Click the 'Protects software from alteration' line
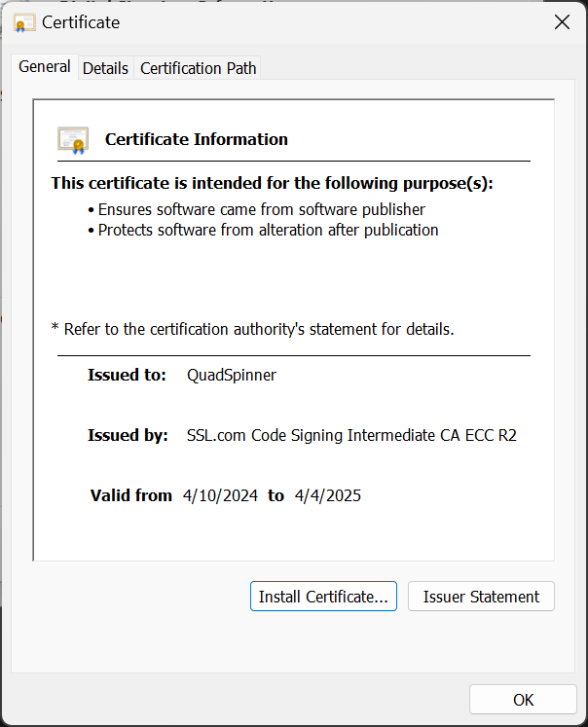 click(269, 231)
